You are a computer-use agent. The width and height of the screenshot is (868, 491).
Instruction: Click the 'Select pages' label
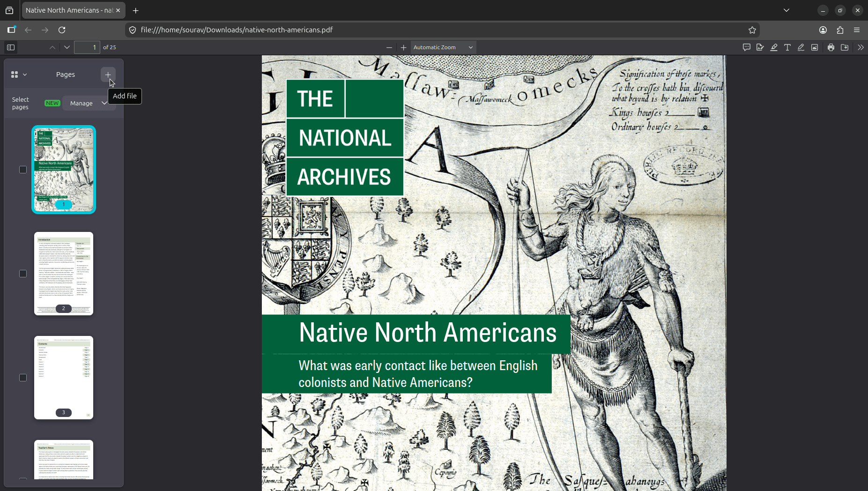pyautogui.click(x=20, y=103)
